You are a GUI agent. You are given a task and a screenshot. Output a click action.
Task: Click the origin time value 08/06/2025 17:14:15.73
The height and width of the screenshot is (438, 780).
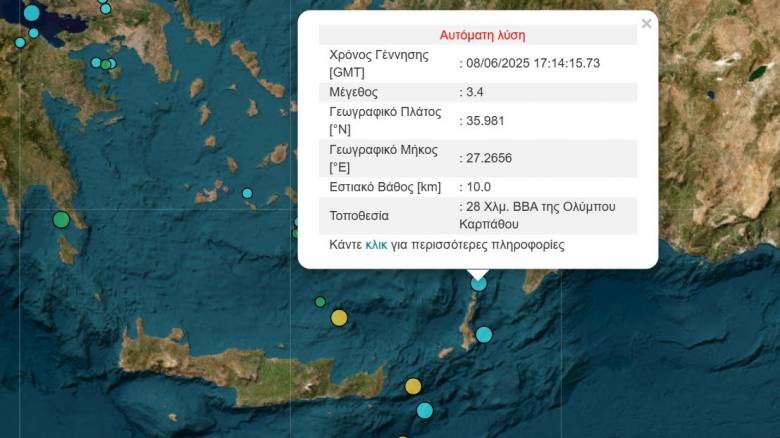[x=533, y=63]
